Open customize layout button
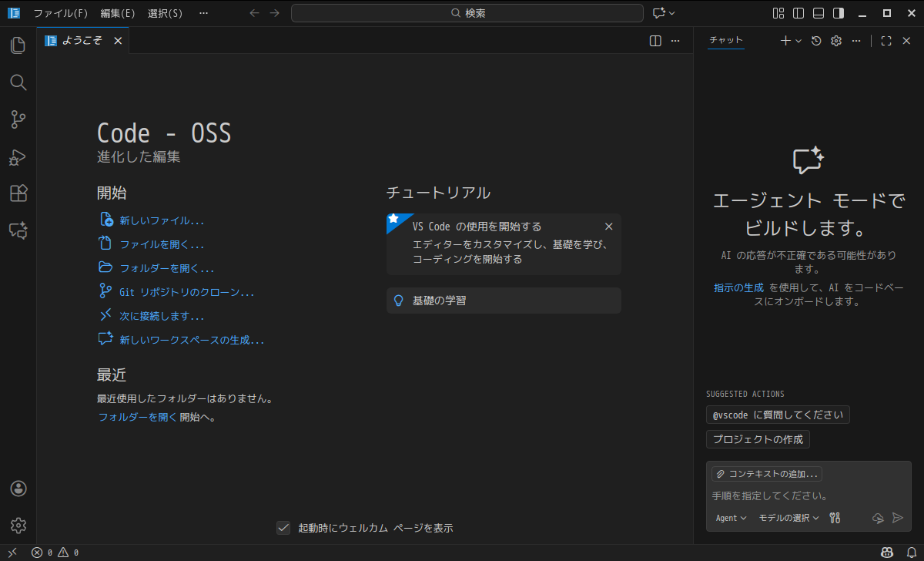This screenshot has height=561, width=924. pos(778,13)
